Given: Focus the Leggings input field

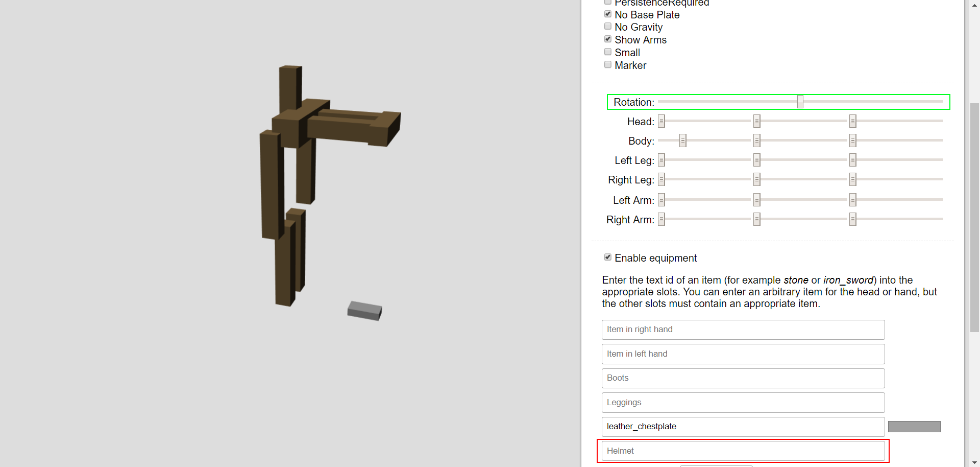Looking at the screenshot, I should point(743,403).
